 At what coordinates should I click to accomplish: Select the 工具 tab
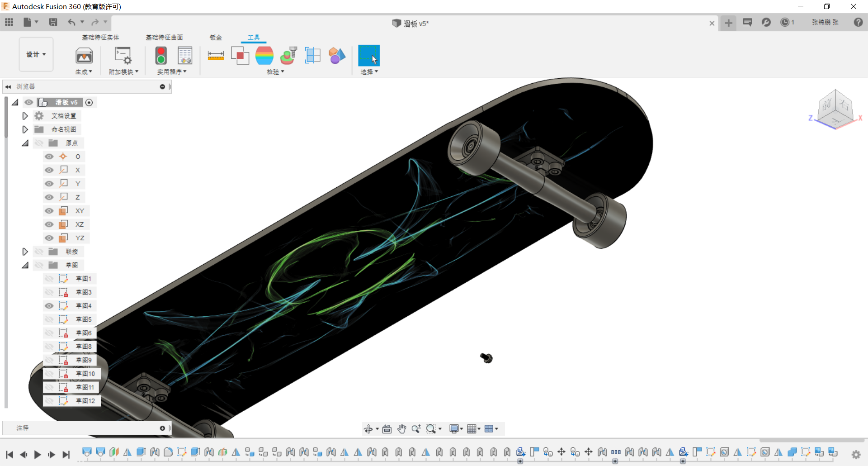[254, 38]
